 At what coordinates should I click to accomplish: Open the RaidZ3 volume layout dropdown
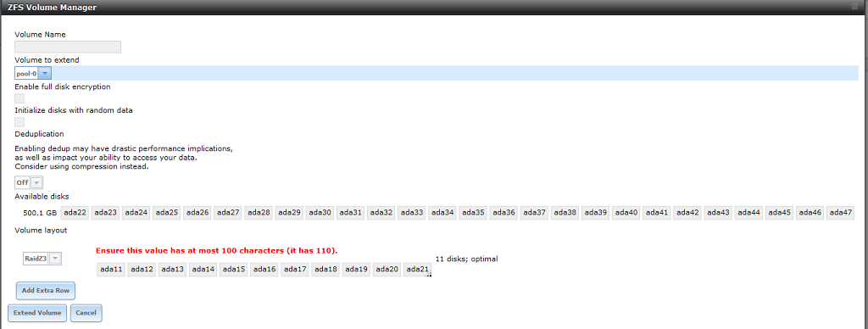coord(42,259)
